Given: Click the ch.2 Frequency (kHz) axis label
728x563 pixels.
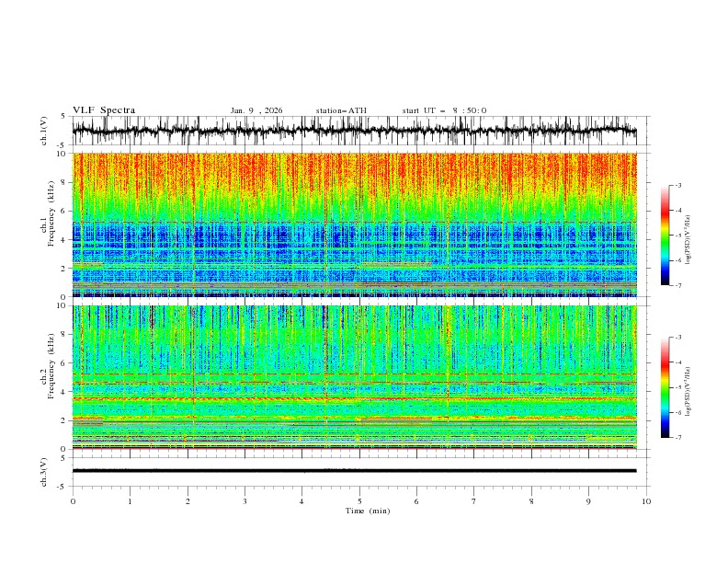Looking at the screenshot, I should [x=48, y=365].
